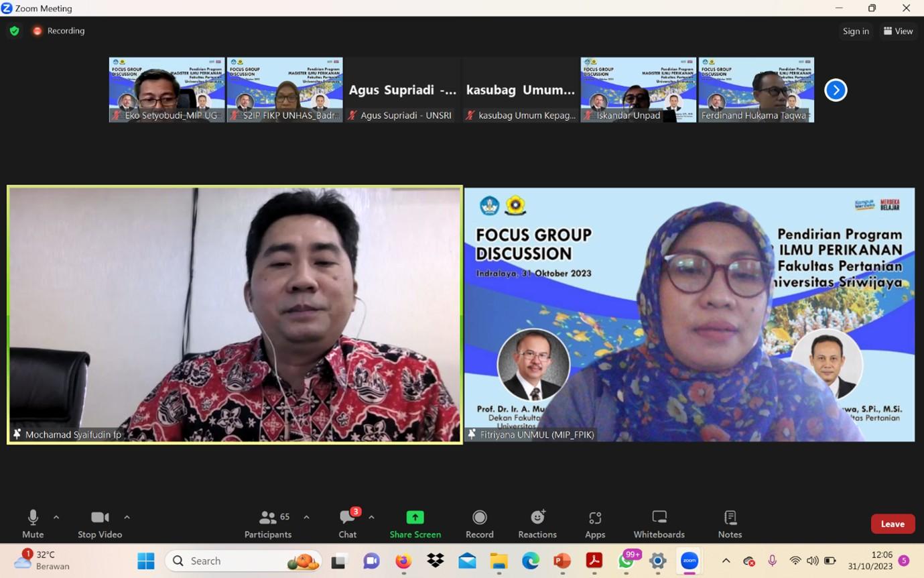924x578 pixels.
Task: Mute the microphone
Action: pos(33,524)
